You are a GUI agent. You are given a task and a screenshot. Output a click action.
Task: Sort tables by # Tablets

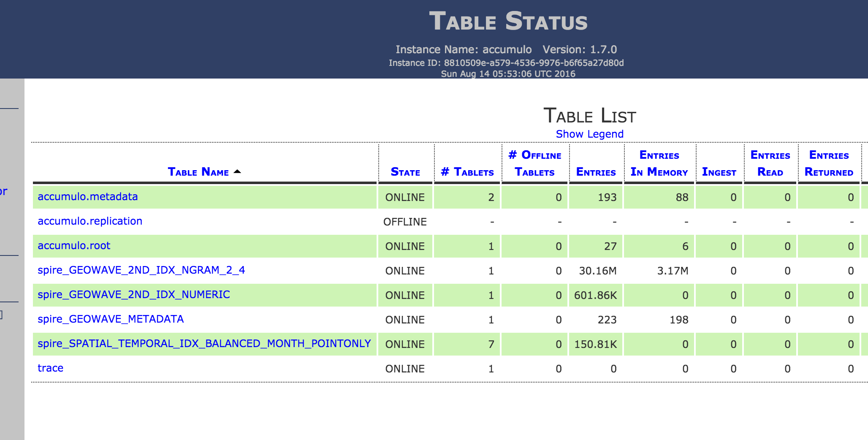467,172
